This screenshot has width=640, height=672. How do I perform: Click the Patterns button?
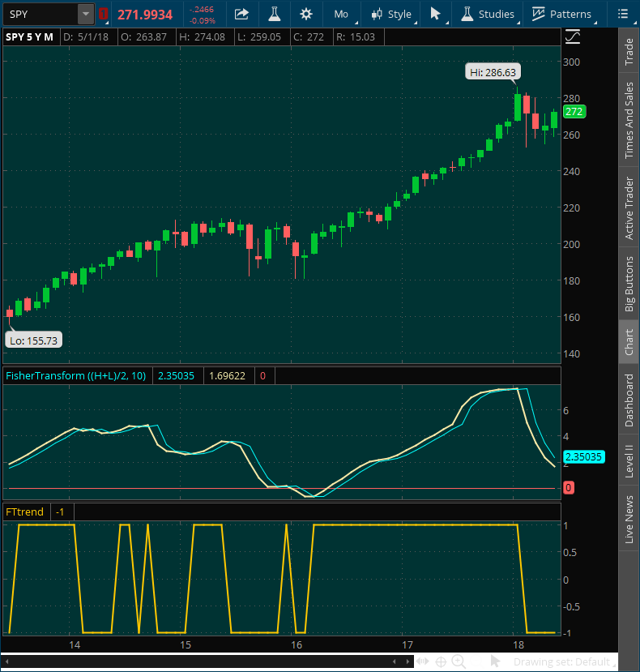561,14
